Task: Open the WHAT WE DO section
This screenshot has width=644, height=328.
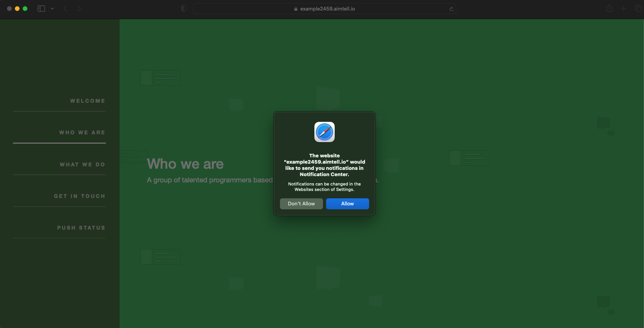Action: point(83,165)
